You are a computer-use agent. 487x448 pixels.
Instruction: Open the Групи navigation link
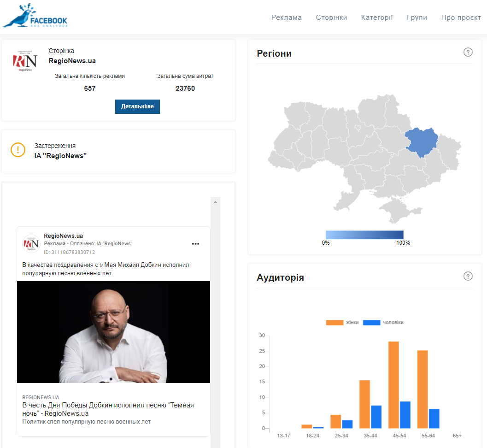pos(417,18)
